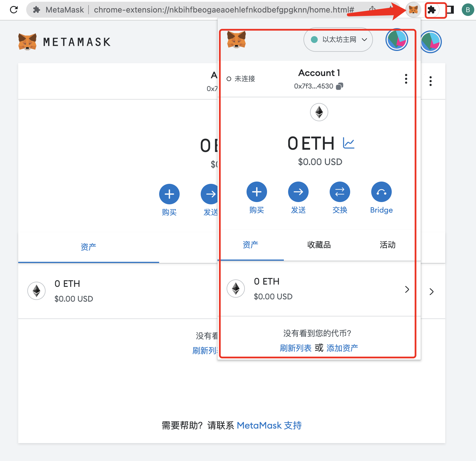Click the 购买 buy button on the background page

(x=169, y=200)
